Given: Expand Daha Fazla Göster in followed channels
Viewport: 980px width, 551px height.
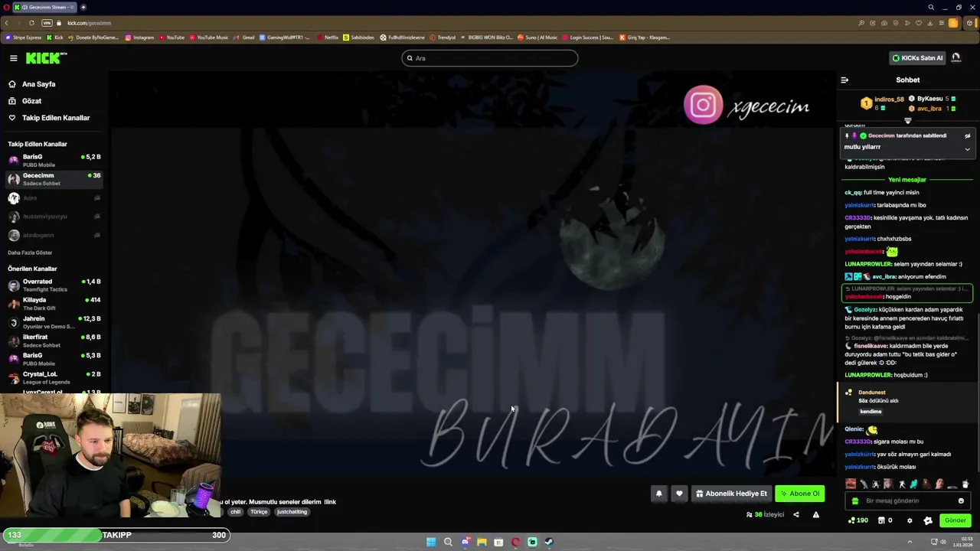Looking at the screenshot, I should pos(30,253).
